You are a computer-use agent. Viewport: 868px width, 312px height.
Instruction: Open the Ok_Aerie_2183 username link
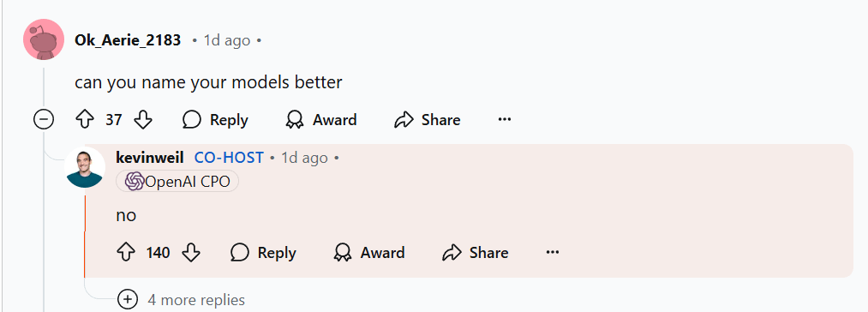pos(128,40)
